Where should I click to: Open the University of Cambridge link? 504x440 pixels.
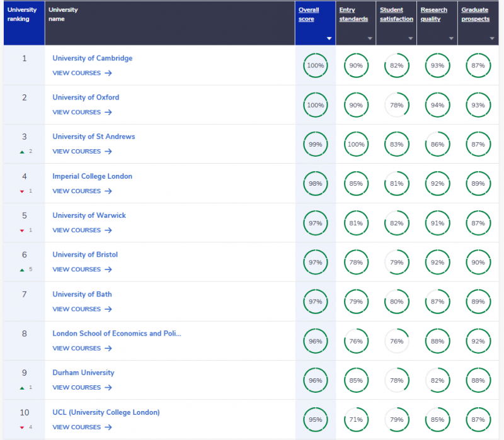pos(92,58)
